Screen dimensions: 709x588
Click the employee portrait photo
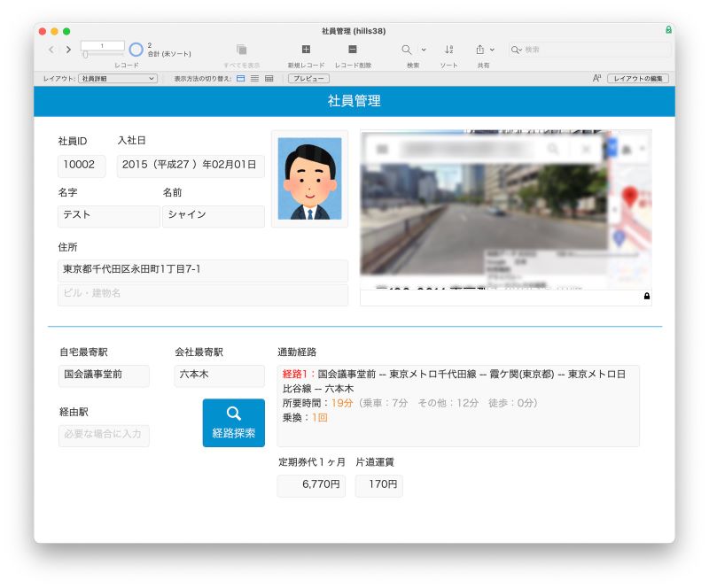pyautogui.click(x=309, y=179)
